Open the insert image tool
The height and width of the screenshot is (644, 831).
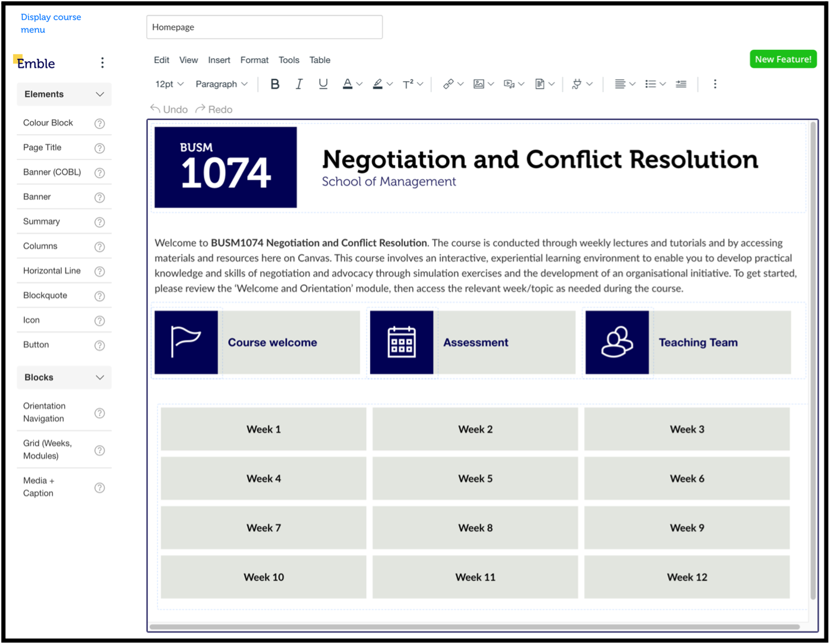[479, 84]
